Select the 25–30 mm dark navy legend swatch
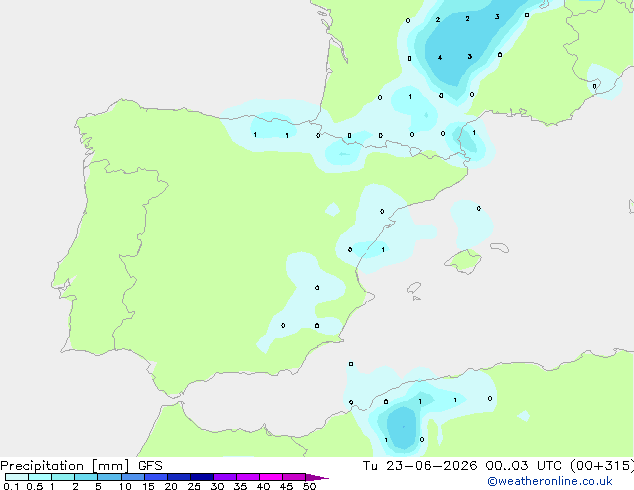This screenshot has height=490, width=634. 201,477
